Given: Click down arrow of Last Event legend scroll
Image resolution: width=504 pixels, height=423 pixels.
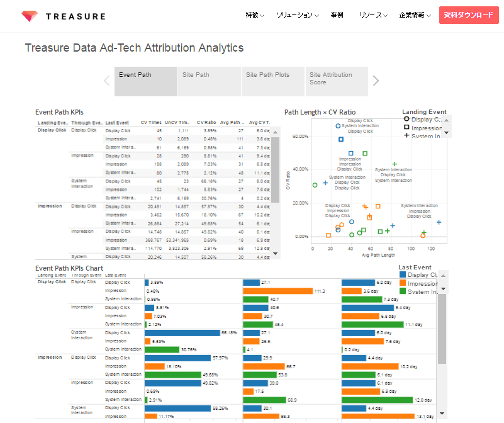Looking at the screenshot, I should (x=443, y=289).
